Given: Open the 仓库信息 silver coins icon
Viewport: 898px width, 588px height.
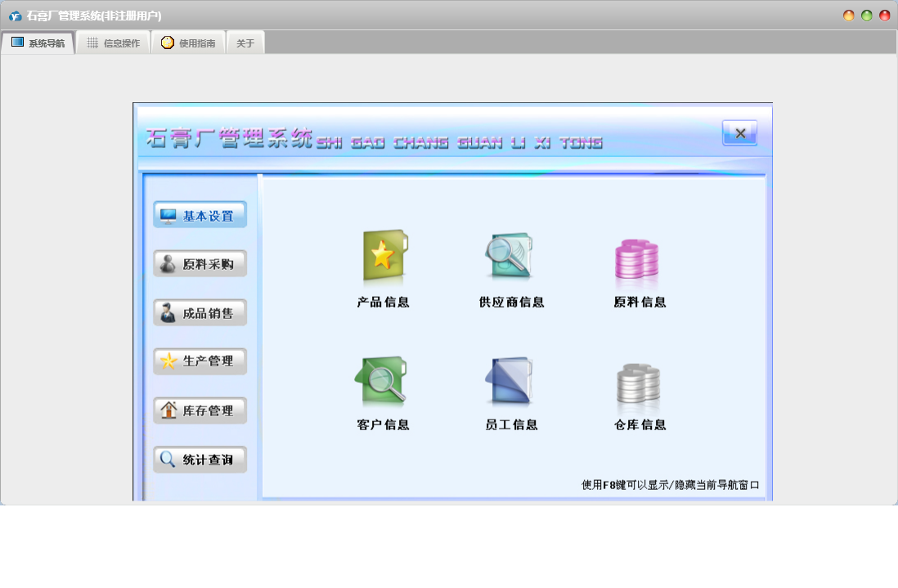Looking at the screenshot, I should [638, 383].
